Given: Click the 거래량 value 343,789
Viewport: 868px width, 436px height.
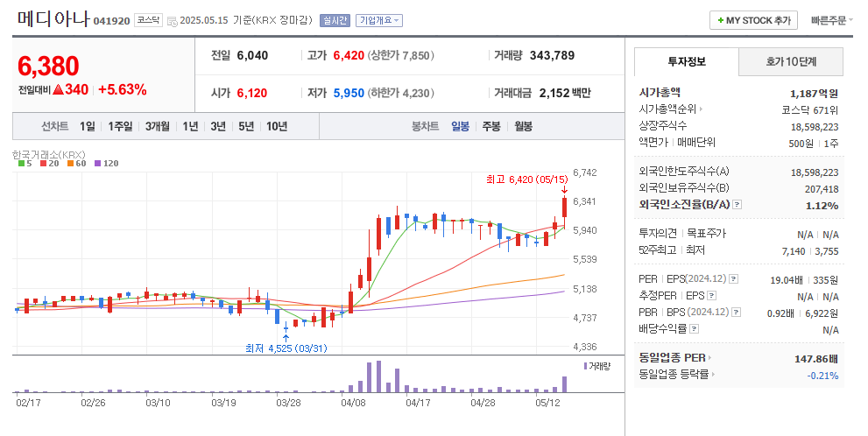Looking at the screenshot, I should point(552,56).
